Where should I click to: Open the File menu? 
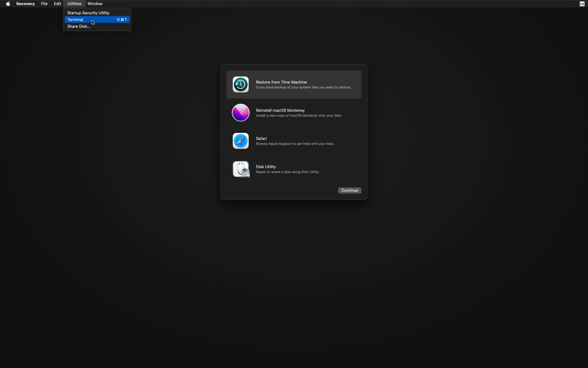pos(44,4)
